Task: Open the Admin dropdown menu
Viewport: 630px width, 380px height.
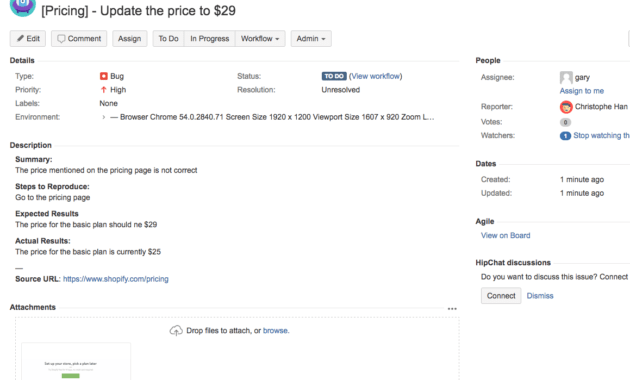Action: (311, 39)
